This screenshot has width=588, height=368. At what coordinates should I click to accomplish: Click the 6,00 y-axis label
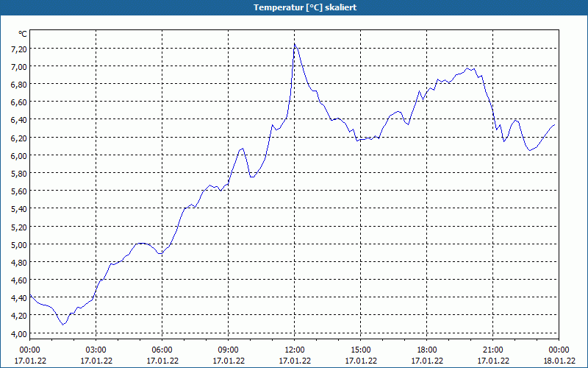[19, 156]
